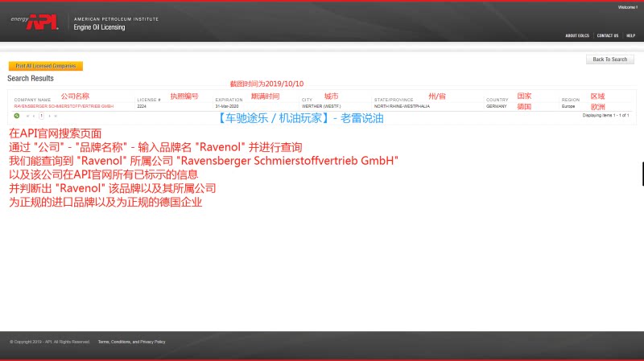Sort by State/Province column header

(394, 100)
